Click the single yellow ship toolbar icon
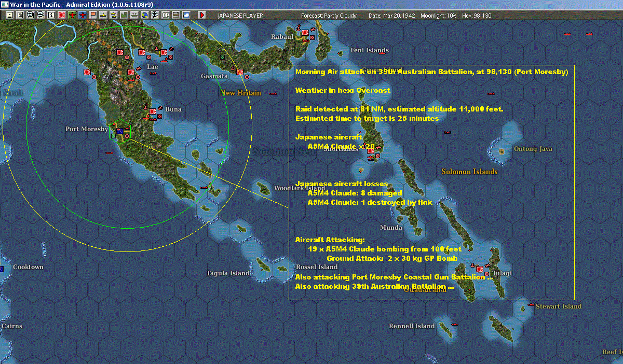This screenshot has width=623, height=364. click(x=103, y=15)
